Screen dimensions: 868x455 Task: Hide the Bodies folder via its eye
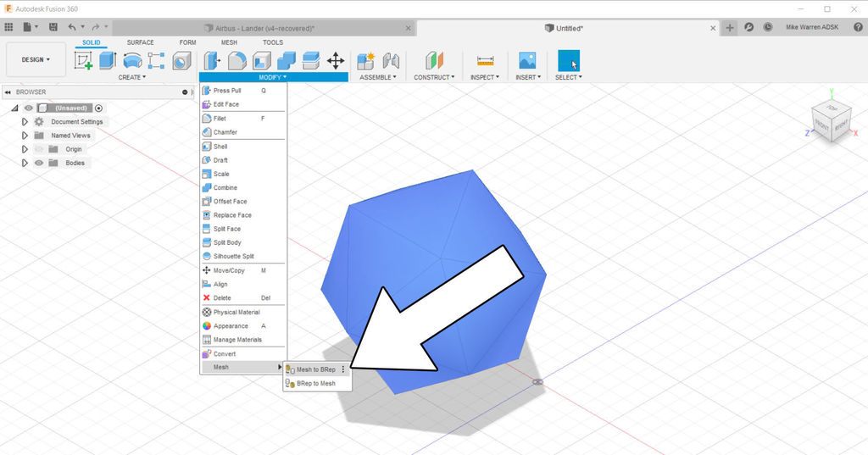click(39, 163)
